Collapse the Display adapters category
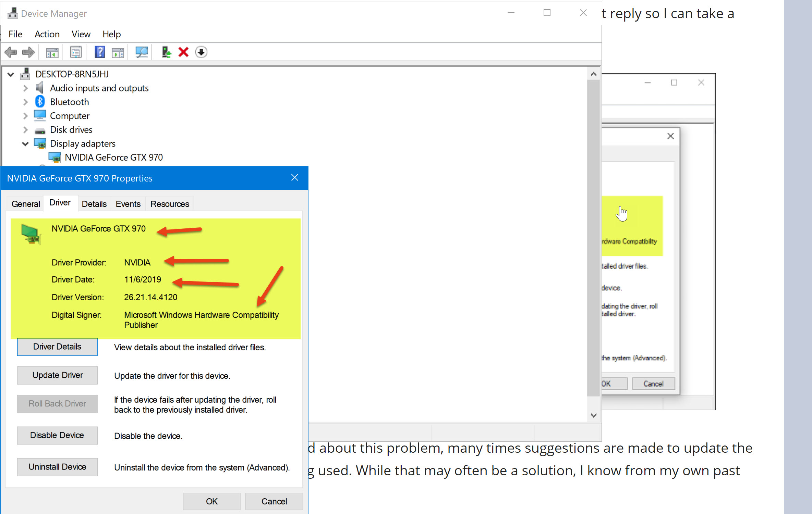 tap(25, 144)
